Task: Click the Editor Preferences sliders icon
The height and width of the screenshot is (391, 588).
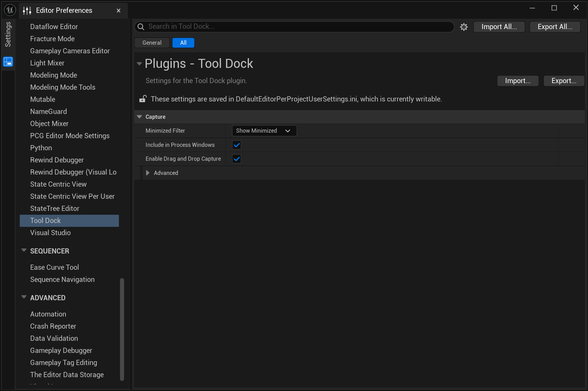Action: (x=27, y=11)
